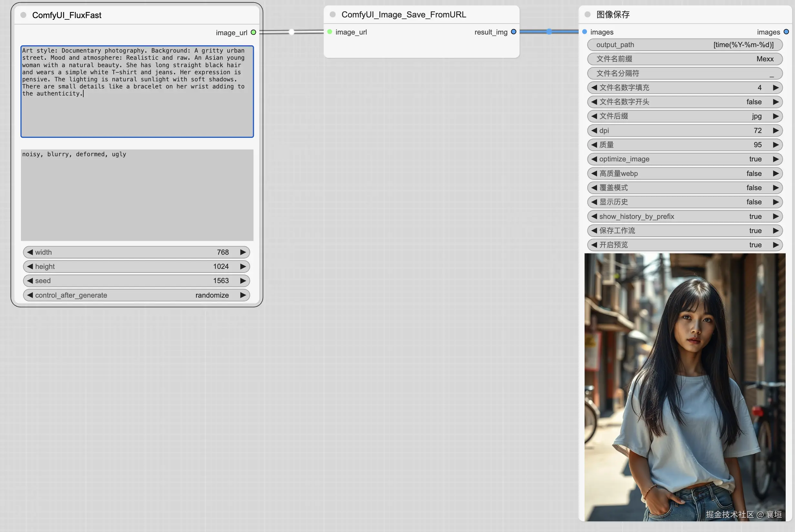This screenshot has width=795, height=532.
Task: Click image_url input socket on Save_FromURL node
Action: 329,32
